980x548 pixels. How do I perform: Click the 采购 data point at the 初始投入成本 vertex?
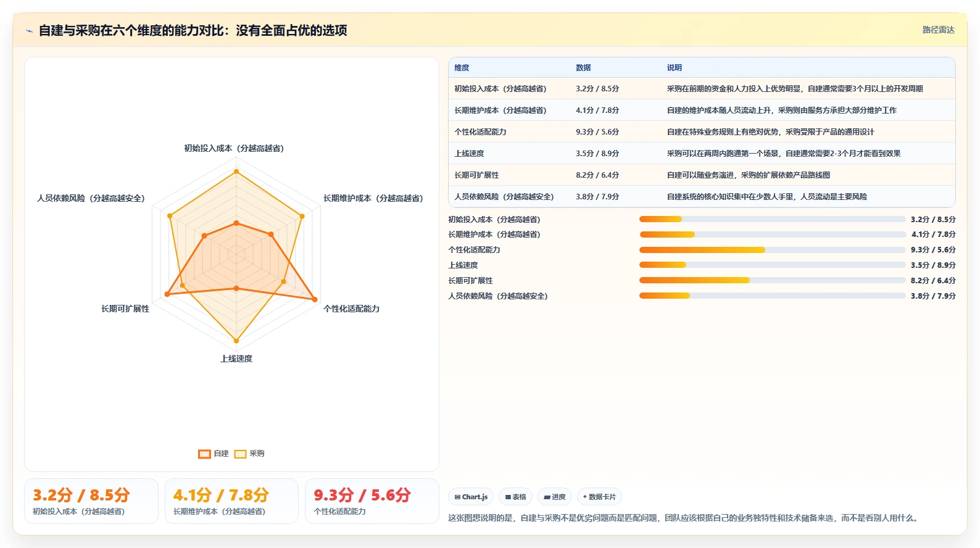(236, 171)
